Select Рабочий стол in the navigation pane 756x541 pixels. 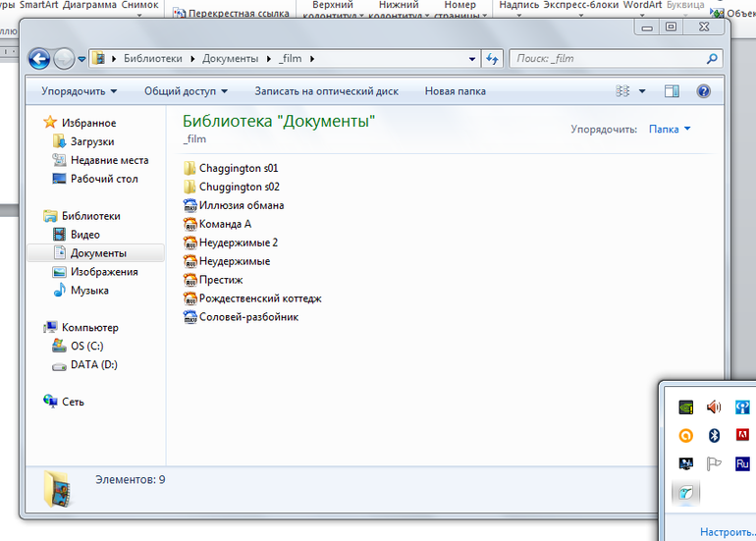[x=103, y=179]
